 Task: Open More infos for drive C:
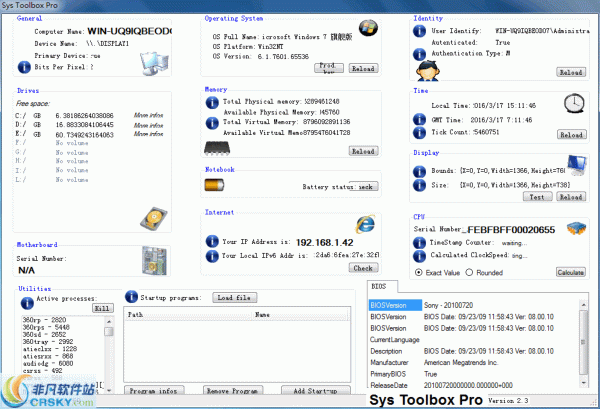click(x=148, y=115)
